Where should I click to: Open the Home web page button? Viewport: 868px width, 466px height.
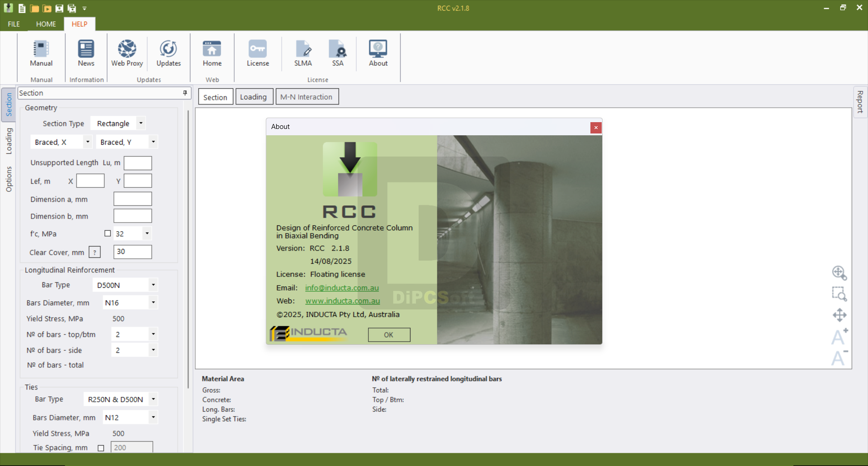tap(212, 53)
